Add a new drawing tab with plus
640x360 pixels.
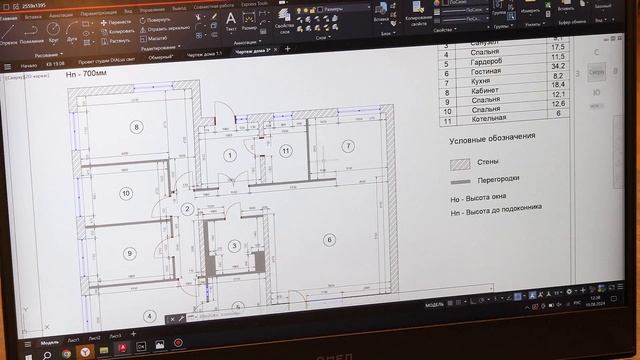tap(287, 49)
